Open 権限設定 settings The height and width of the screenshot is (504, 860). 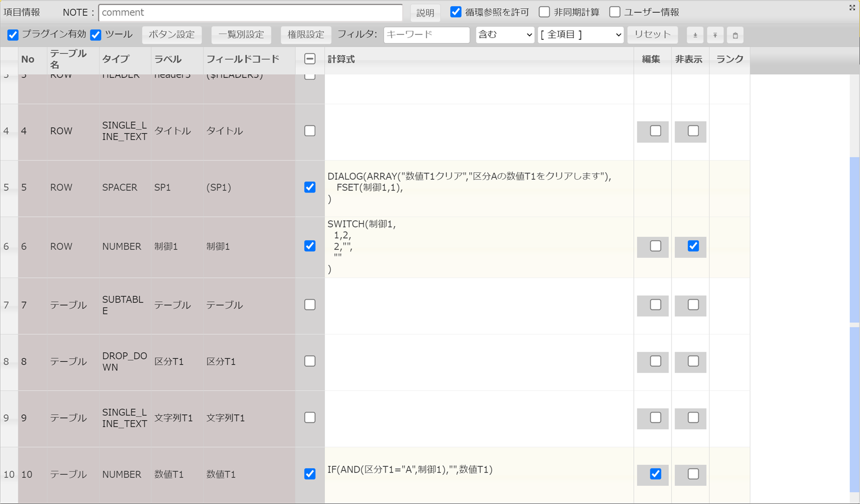tap(305, 35)
